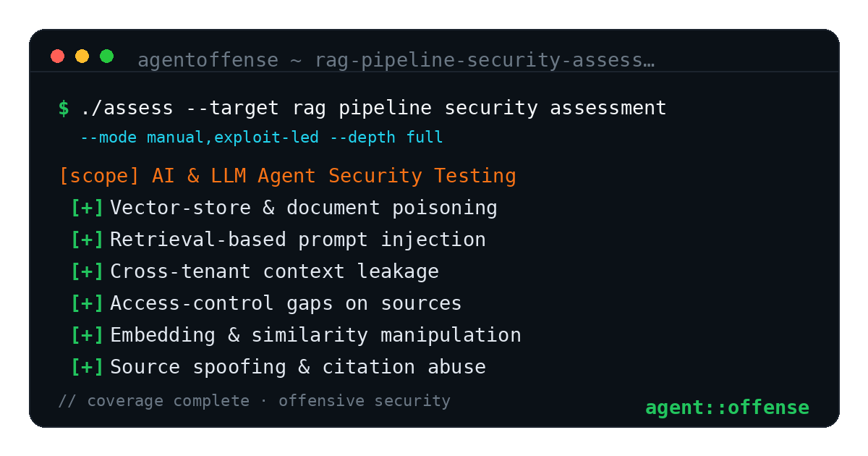Screen dimensions: 868x456
Task: Click the terminal title 'agentoffense ~ rag-pipeline-security-assess…'
Action: coord(396,60)
